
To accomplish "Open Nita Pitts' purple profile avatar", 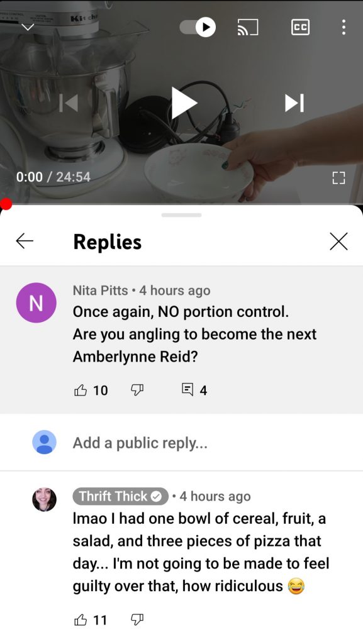I will pos(36,303).
